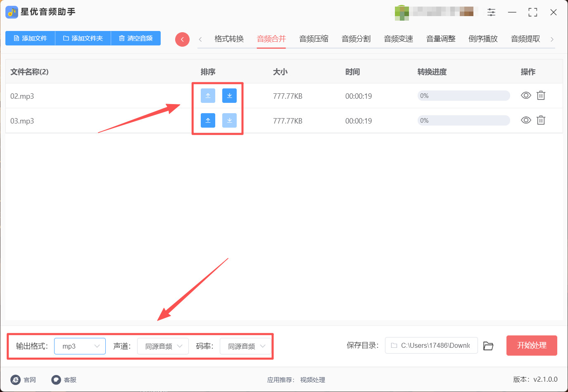The width and height of the screenshot is (568, 392).
Task: Switch to the 音频分割 tab
Action: [x=356, y=39]
